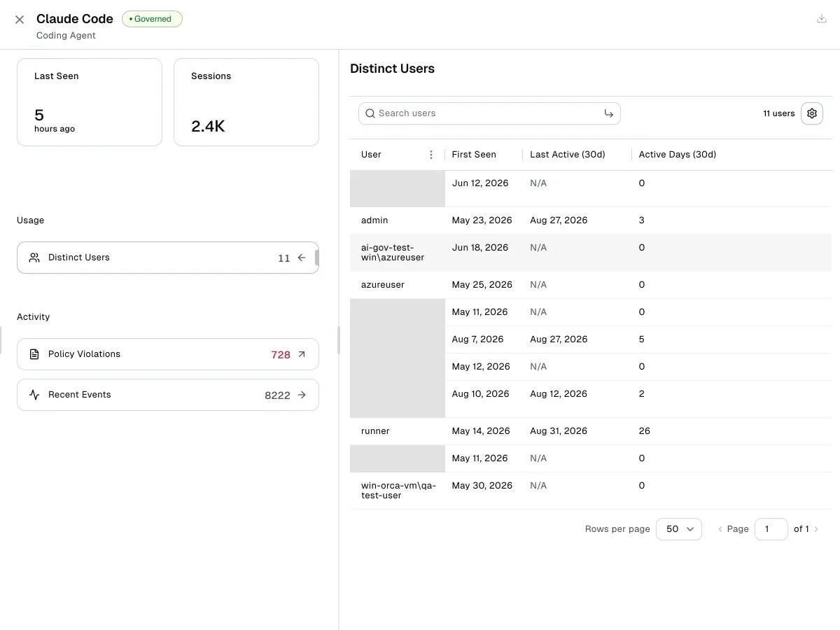Select the win-orca-vm\qa-test-user row
The image size is (840, 630).
coord(591,491)
